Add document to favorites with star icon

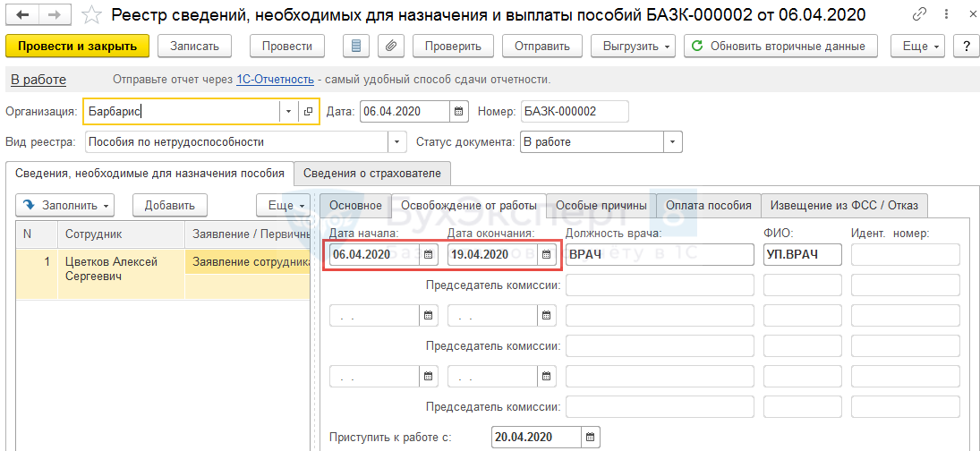[x=90, y=15]
